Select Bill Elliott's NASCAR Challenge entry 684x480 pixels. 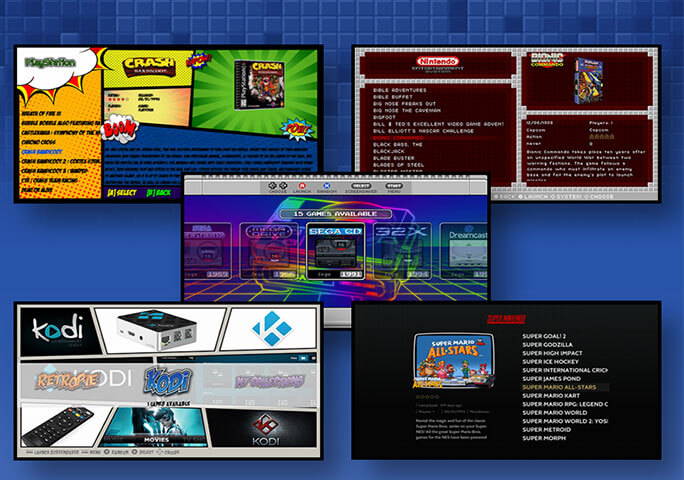[x=423, y=131]
